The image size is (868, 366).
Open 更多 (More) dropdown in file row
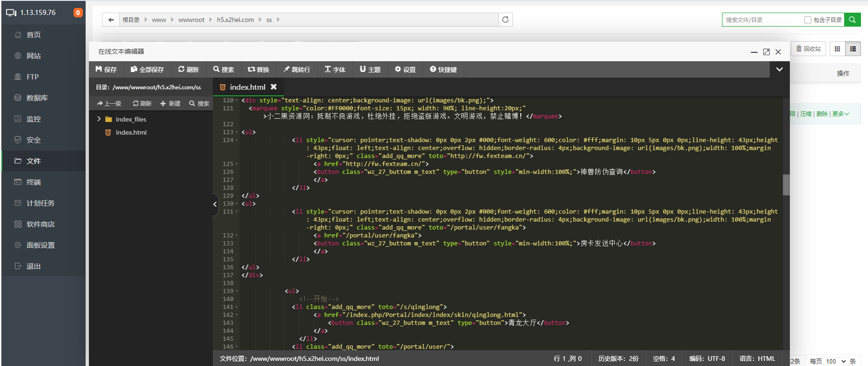(x=841, y=114)
